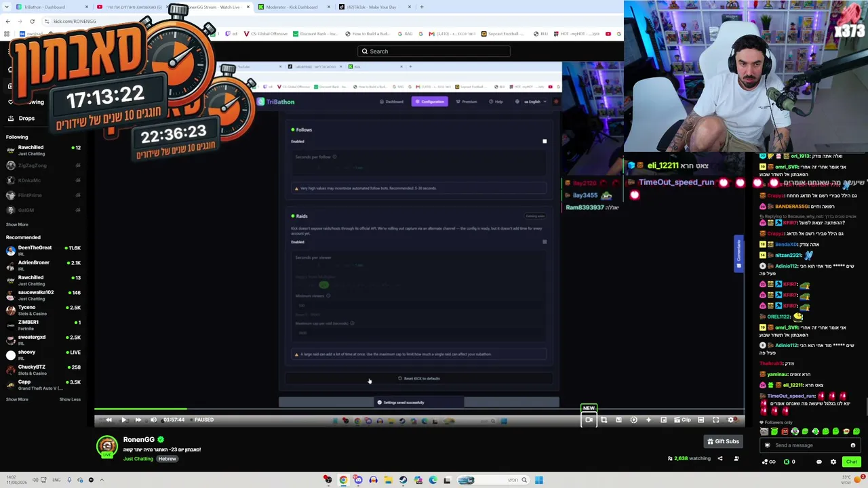Toggle Follows enabled switch in streamed TriBathon
This screenshot has width=868, height=488.
tap(545, 142)
